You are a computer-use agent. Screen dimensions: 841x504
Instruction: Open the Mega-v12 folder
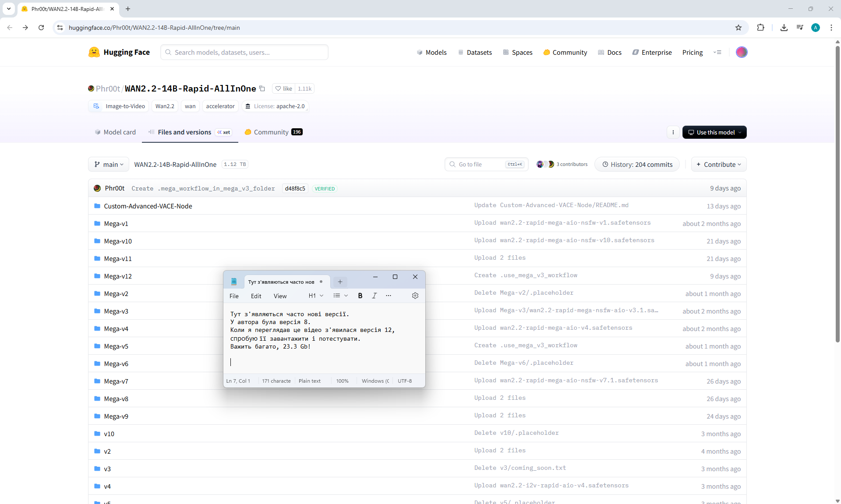pos(118,276)
